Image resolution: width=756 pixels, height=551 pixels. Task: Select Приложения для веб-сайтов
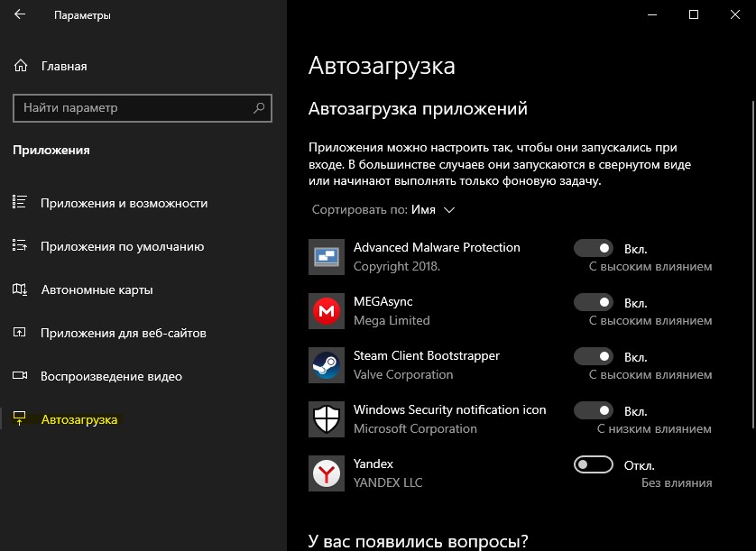coord(124,333)
